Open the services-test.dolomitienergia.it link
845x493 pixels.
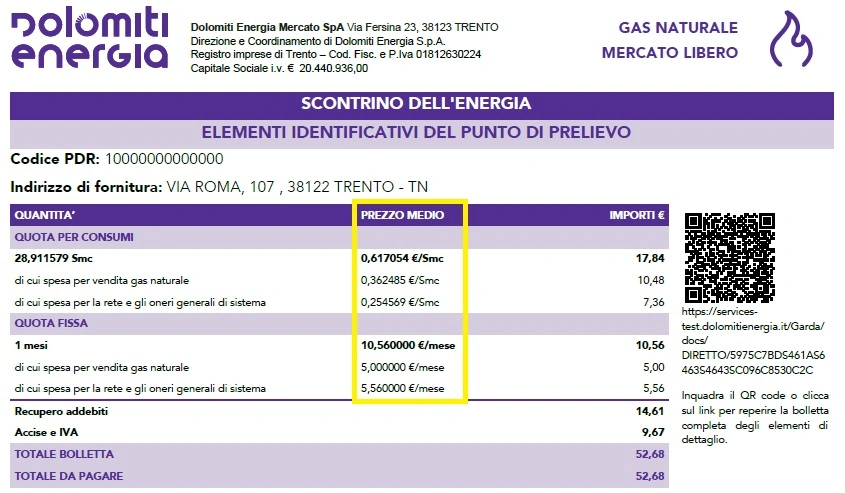point(753,341)
